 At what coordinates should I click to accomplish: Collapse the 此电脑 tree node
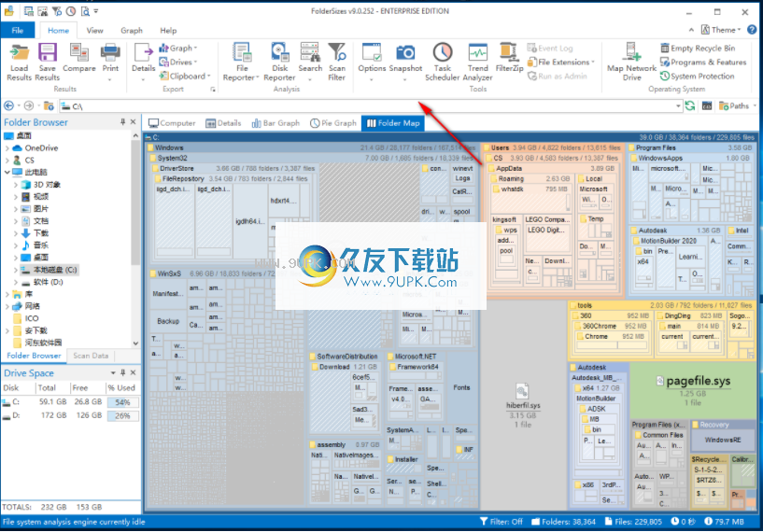pyautogui.click(x=7, y=172)
